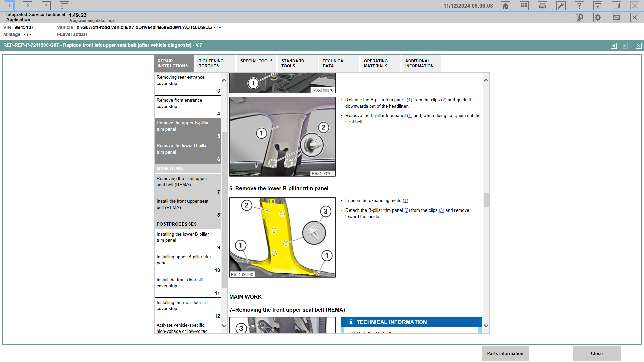Open the settings gear icon
The height and width of the screenshot is (362, 644).
click(597, 17)
